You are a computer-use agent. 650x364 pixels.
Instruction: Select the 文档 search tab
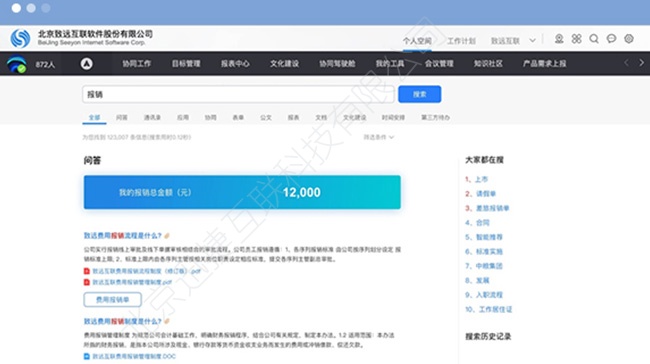pos(321,117)
